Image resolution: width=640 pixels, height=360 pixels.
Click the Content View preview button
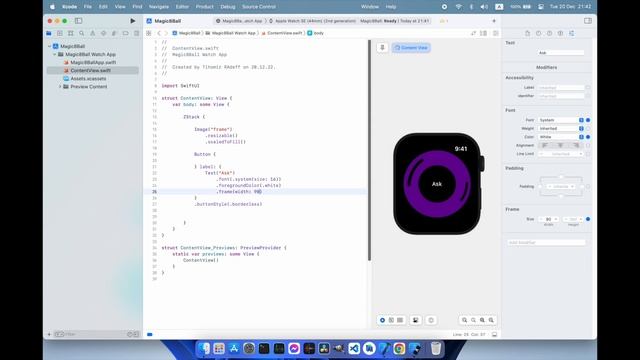(x=411, y=48)
